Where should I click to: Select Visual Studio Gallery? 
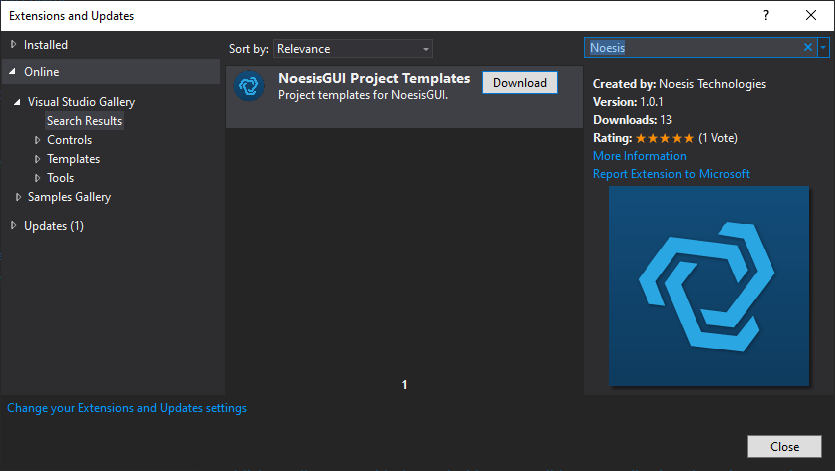pos(81,102)
